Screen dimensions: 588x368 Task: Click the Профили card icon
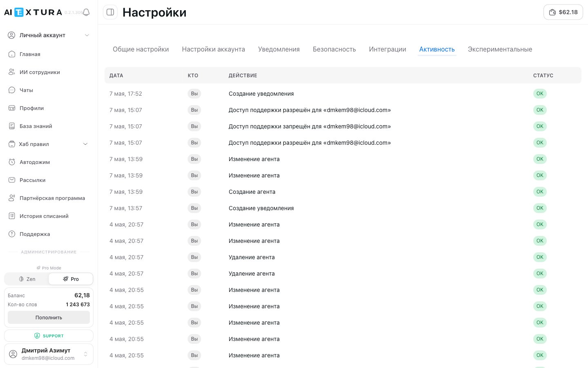(12, 108)
